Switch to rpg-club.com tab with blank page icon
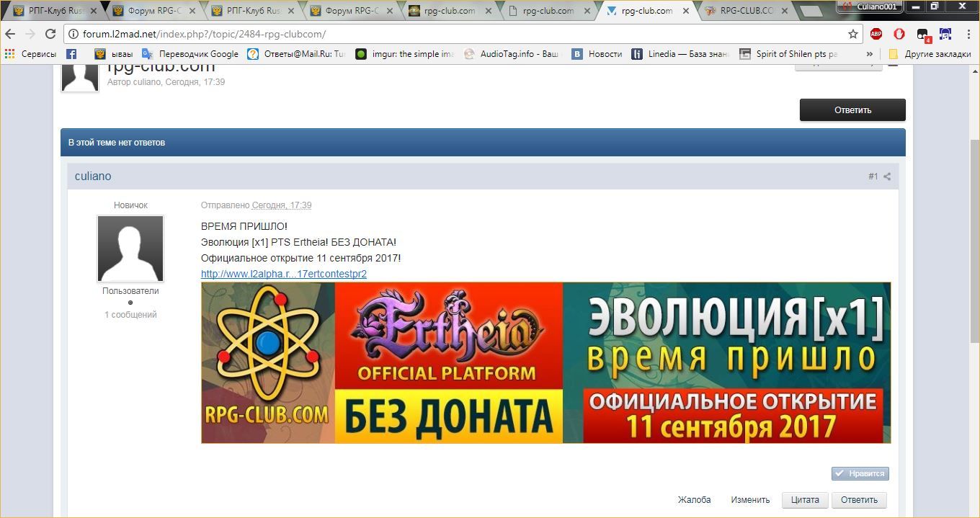The width and height of the screenshot is (980, 518). click(x=549, y=11)
